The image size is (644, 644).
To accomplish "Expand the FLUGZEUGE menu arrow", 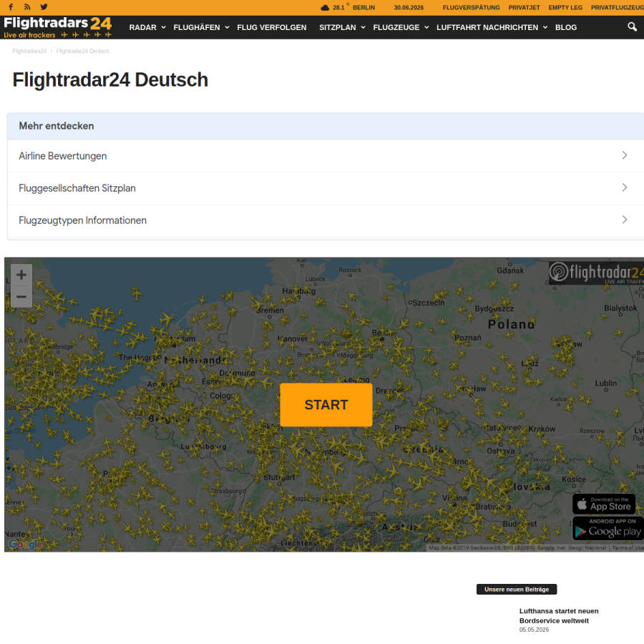I will pyautogui.click(x=426, y=27).
